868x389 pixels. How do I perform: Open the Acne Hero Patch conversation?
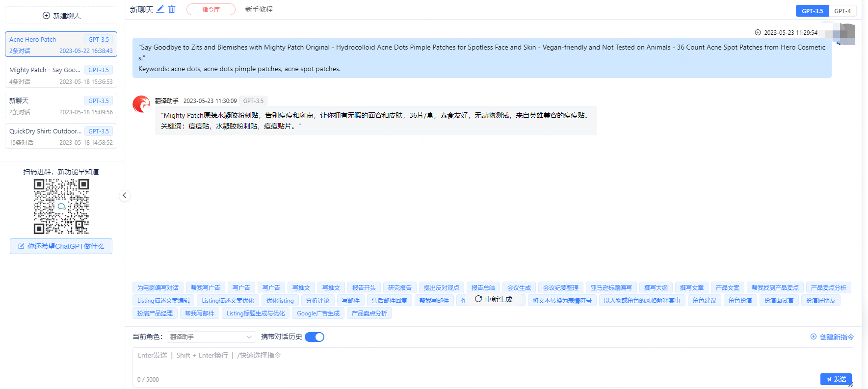tap(61, 44)
